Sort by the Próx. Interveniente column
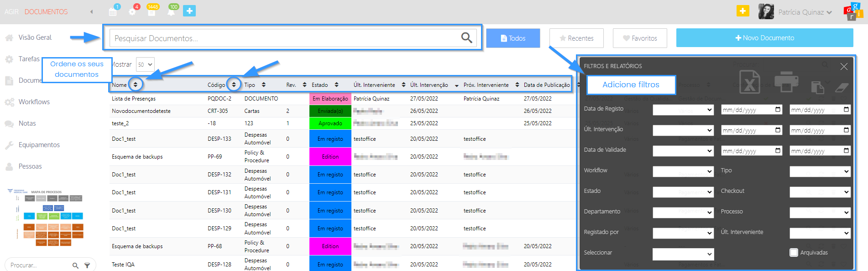The width and height of the screenshot is (868, 271). coord(517,85)
